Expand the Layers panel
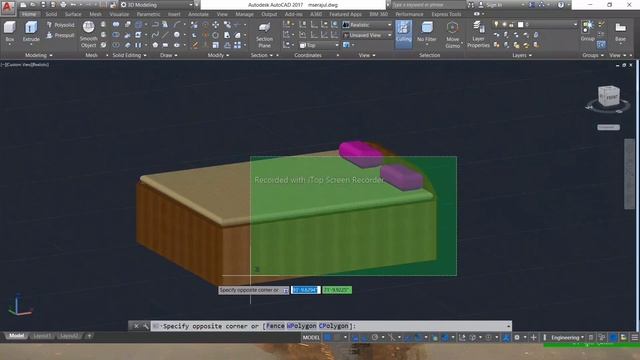 click(x=522, y=55)
